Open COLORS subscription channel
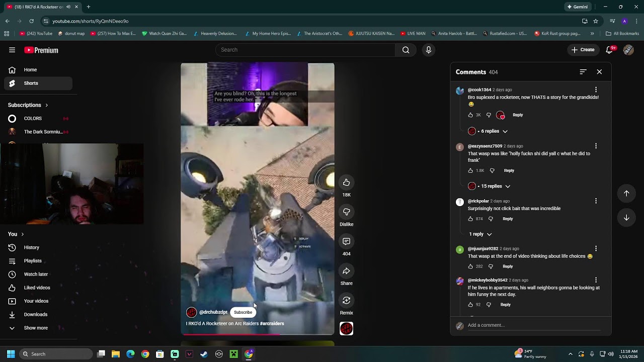The width and height of the screenshot is (644, 362). coord(38,119)
